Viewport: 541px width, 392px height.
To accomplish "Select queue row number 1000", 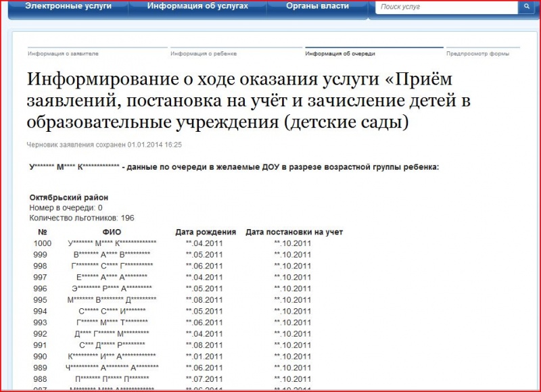I will [172, 243].
